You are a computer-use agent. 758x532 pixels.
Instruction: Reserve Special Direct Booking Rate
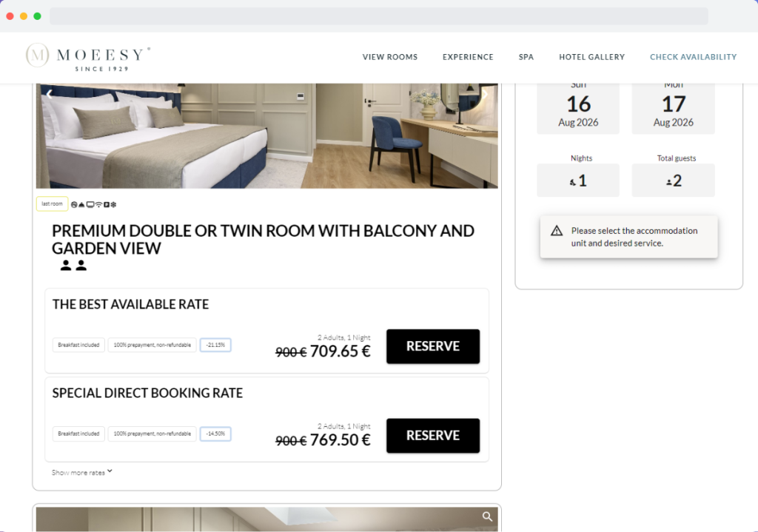coord(433,435)
